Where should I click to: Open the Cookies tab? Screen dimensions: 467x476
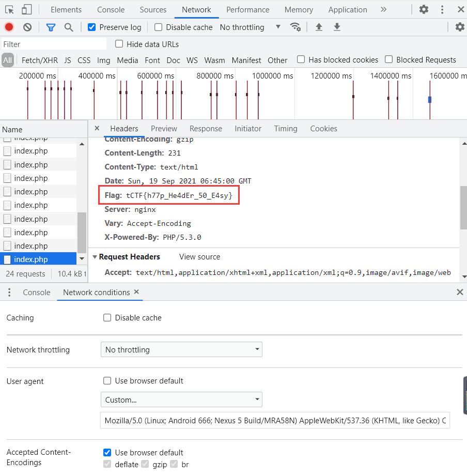point(323,128)
